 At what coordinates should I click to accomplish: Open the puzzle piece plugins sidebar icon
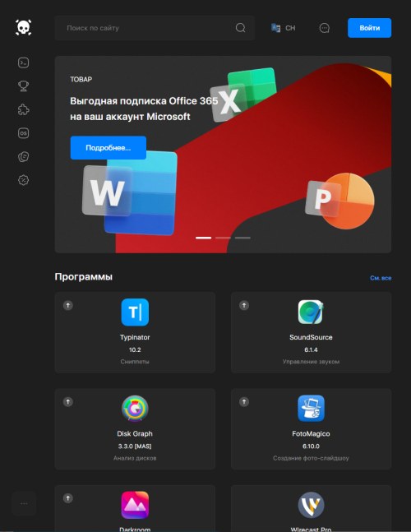click(x=23, y=109)
